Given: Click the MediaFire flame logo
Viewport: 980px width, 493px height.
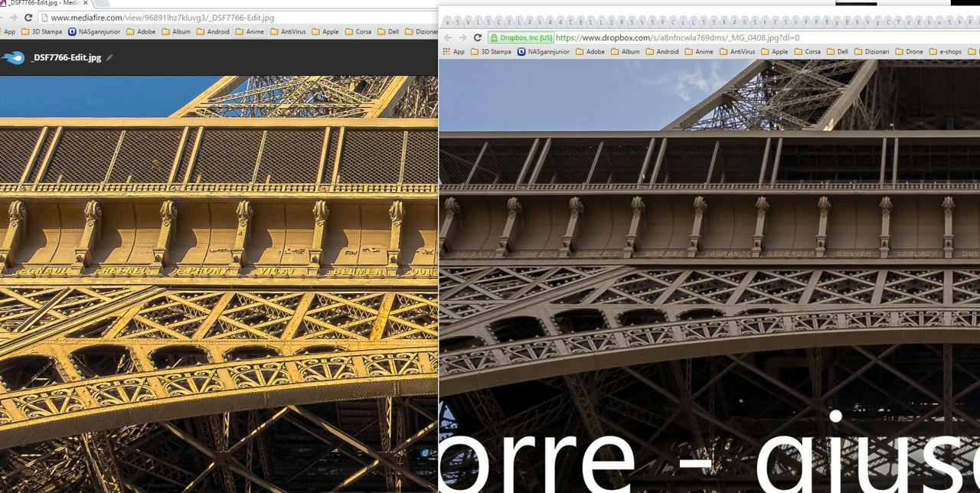Looking at the screenshot, I should [13, 57].
